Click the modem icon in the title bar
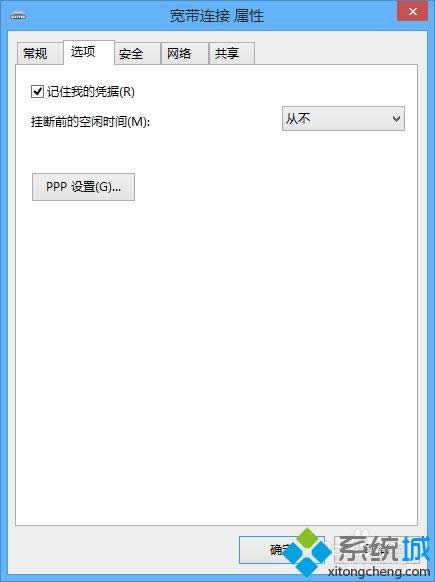This screenshot has height=582, width=435. pyautogui.click(x=18, y=17)
